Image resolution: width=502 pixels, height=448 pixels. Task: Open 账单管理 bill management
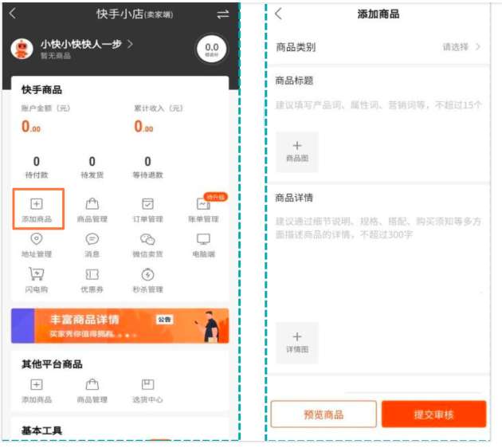203,210
